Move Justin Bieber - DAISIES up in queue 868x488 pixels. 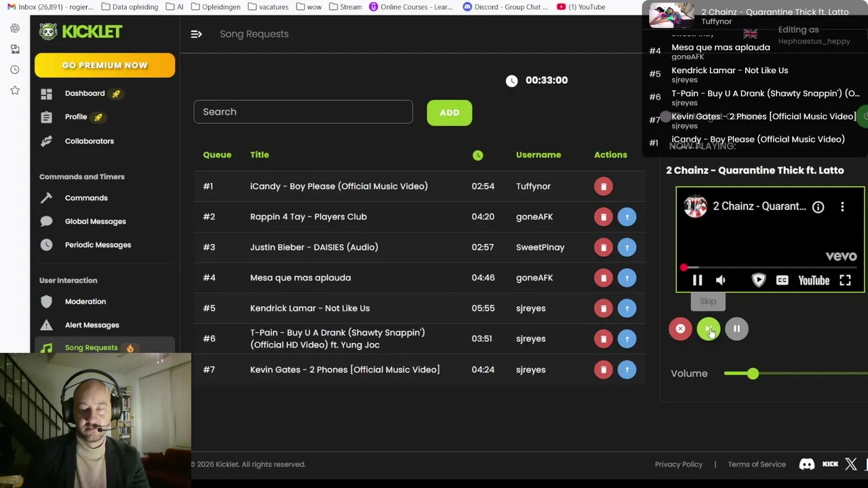627,247
